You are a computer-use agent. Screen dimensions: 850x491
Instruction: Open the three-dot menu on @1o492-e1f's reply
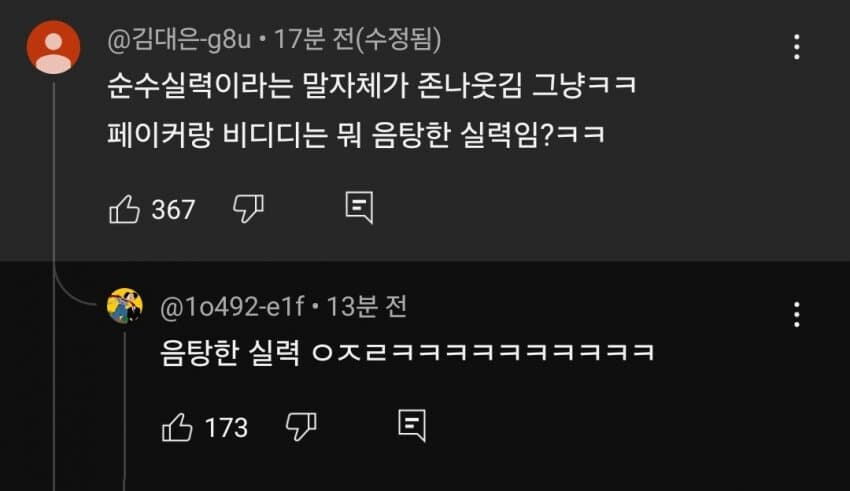[x=796, y=314]
